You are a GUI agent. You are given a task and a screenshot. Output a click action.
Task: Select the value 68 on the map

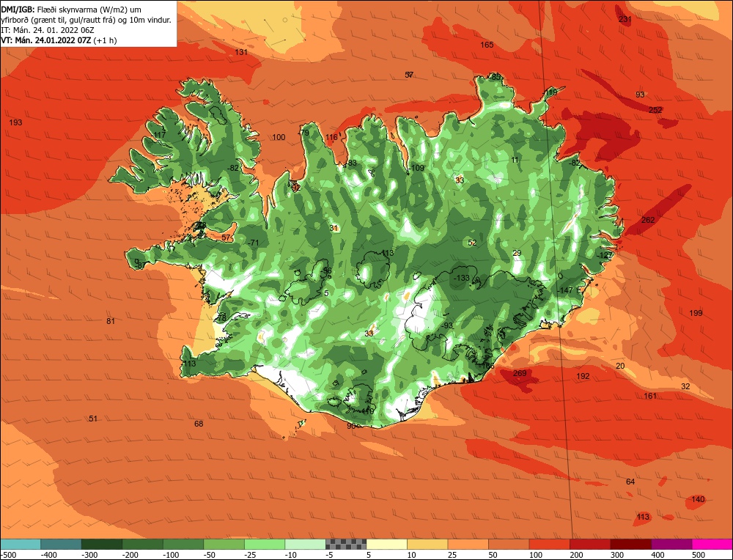coord(199,424)
